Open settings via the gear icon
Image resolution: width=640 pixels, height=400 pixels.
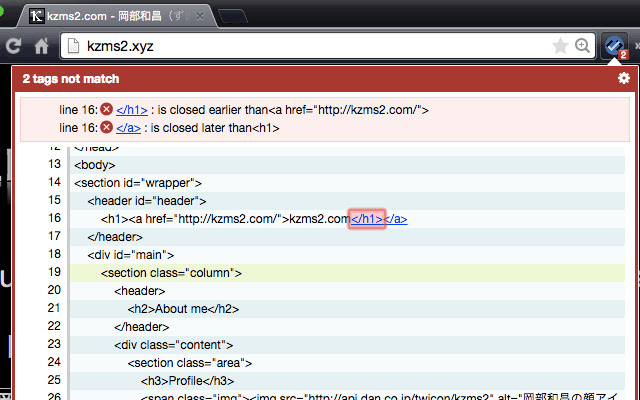point(623,78)
